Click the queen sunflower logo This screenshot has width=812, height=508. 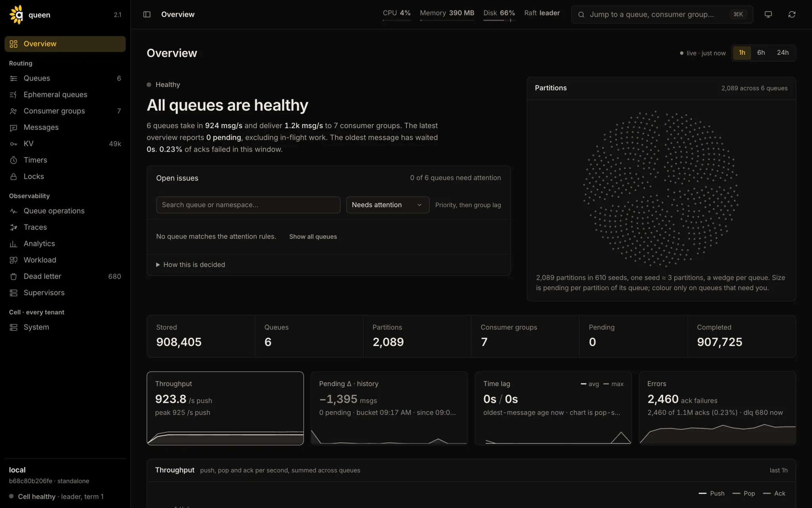pyautogui.click(x=16, y=15)
